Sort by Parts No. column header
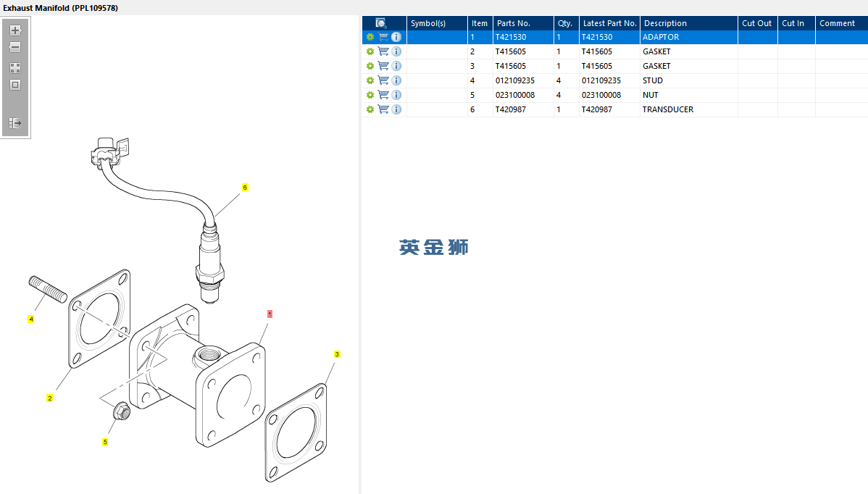The width and height of the screenshot is (868, 494). 523,23
